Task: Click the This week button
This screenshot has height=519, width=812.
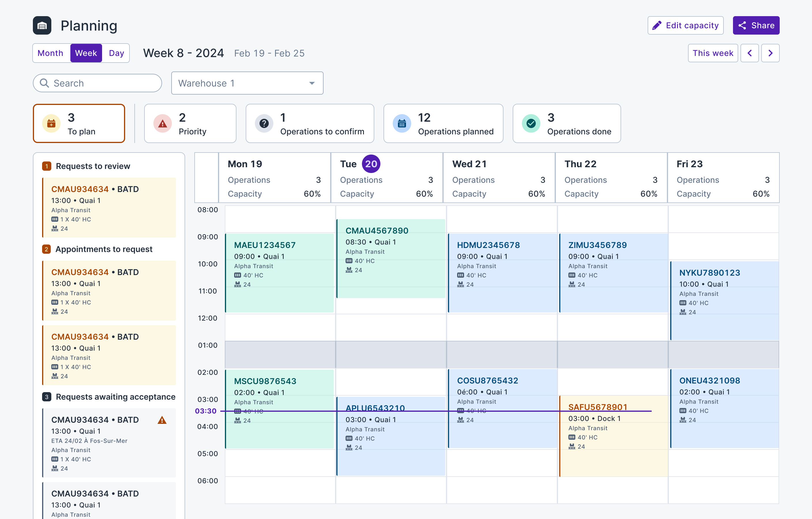Action: (x=713, y=53)
